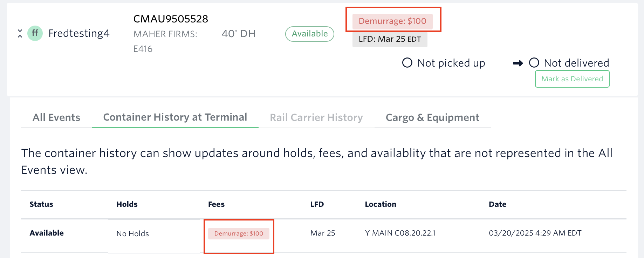Open the Rail Carrier History tab
The image size is (644, 258).
(x=316, y=117)
